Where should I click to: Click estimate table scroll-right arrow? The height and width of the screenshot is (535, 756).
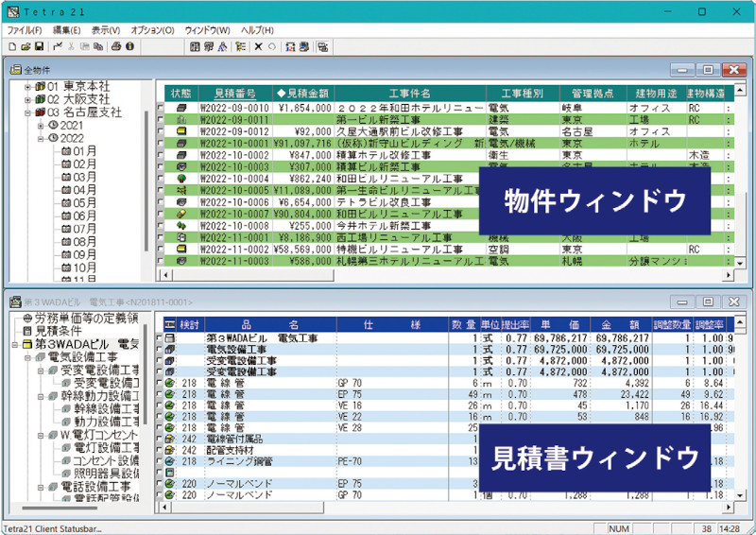[729, 507]
